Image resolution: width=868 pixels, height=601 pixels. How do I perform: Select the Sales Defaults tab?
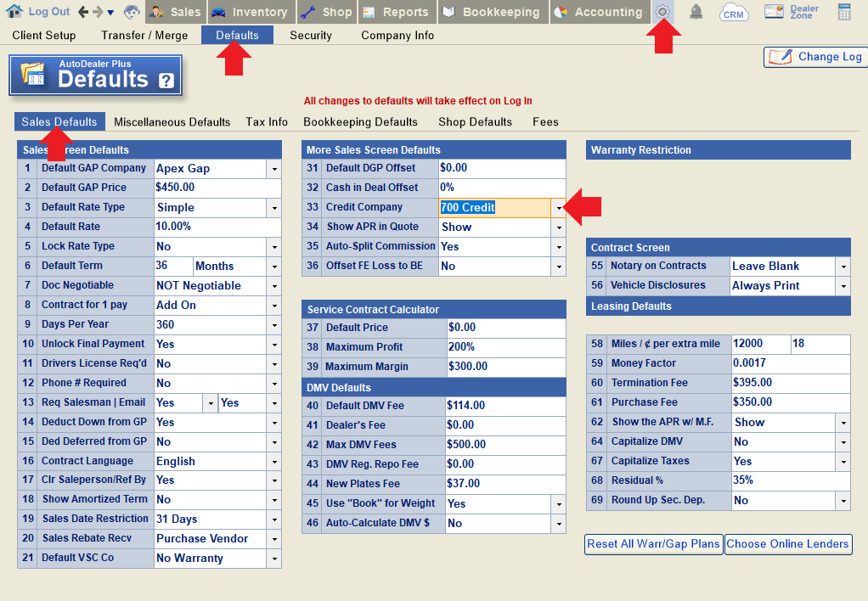point(59,121)
